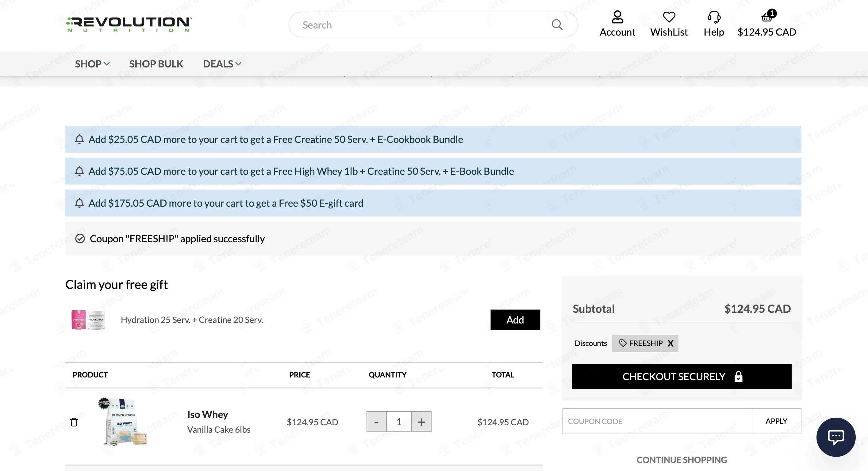Open the free gift product thumbnail

[x=88, y=320]
